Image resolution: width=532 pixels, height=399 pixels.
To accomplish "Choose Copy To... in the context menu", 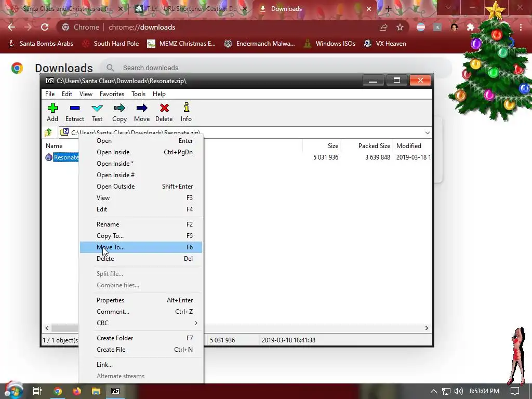I will coord(141,236).
